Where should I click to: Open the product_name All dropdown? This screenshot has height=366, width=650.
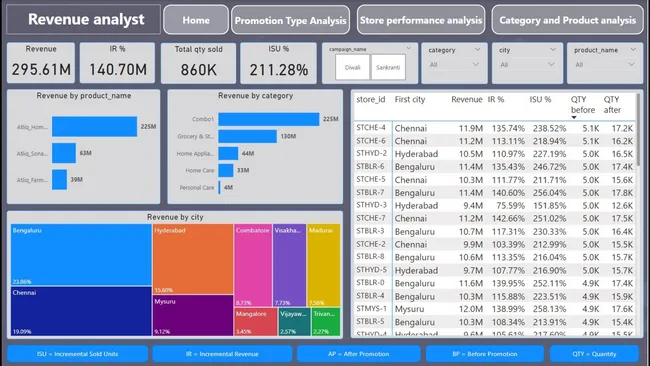pos(604,65)
